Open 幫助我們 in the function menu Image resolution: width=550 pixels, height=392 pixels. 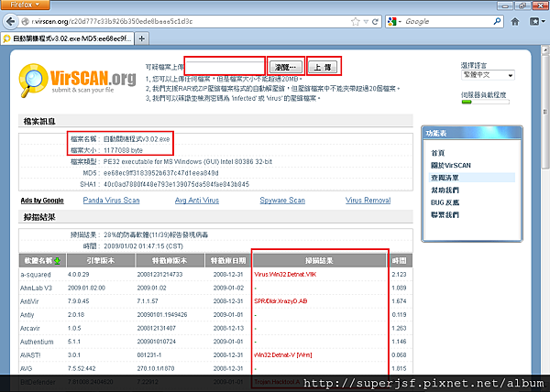(x=445, y=190)
